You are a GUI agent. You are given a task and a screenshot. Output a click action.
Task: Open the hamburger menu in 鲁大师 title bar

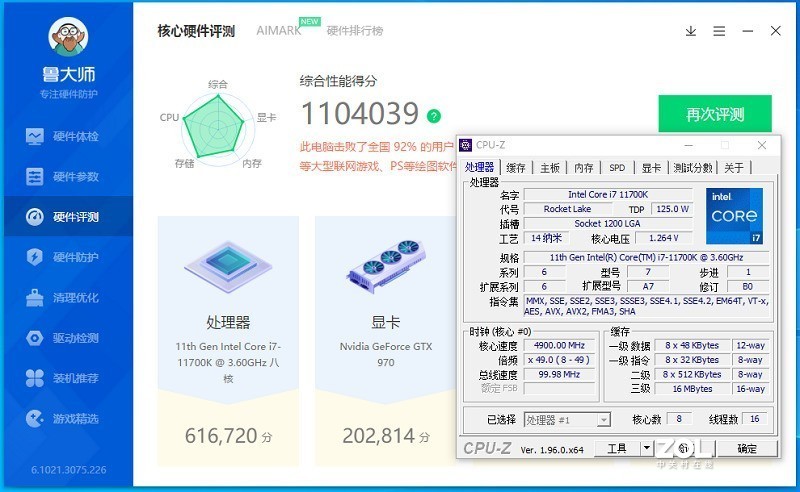tap(719, 31)
